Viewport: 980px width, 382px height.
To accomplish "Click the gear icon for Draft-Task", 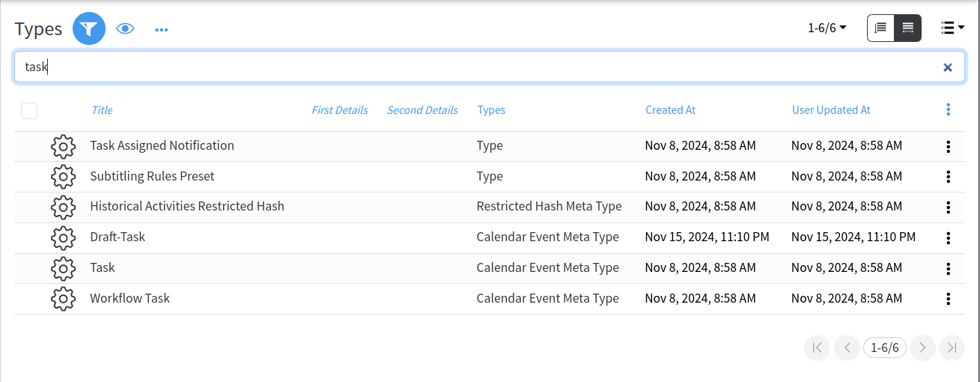I will coord(63,237).
